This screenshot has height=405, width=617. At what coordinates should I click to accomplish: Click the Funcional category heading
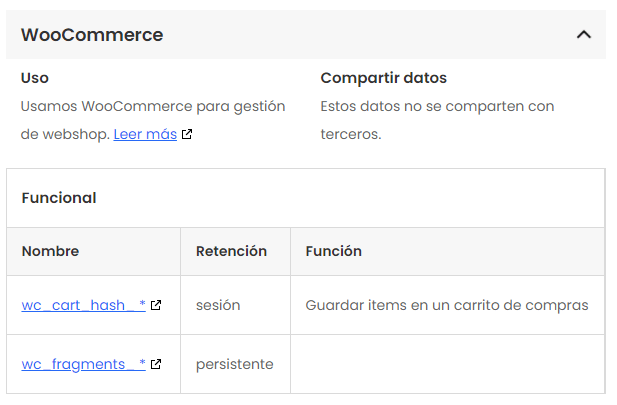click(x=59, y=198)
